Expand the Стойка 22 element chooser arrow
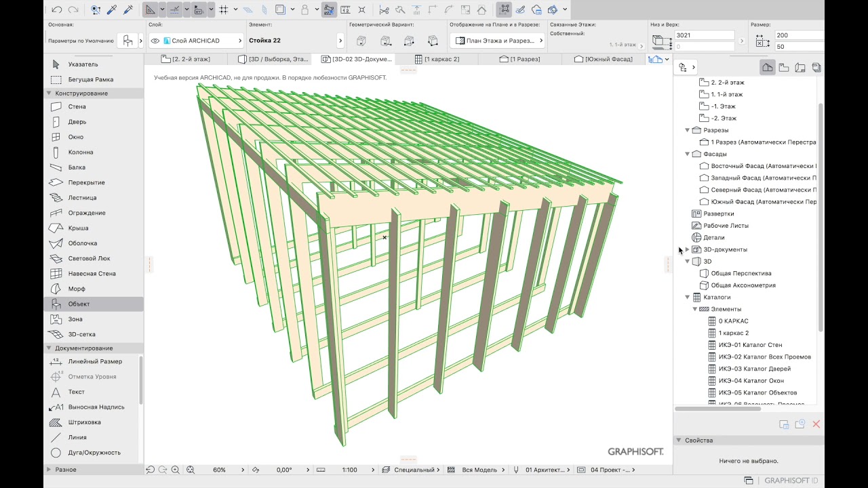The height and width of the screenshot is (488, 868). tap(340, 41)
